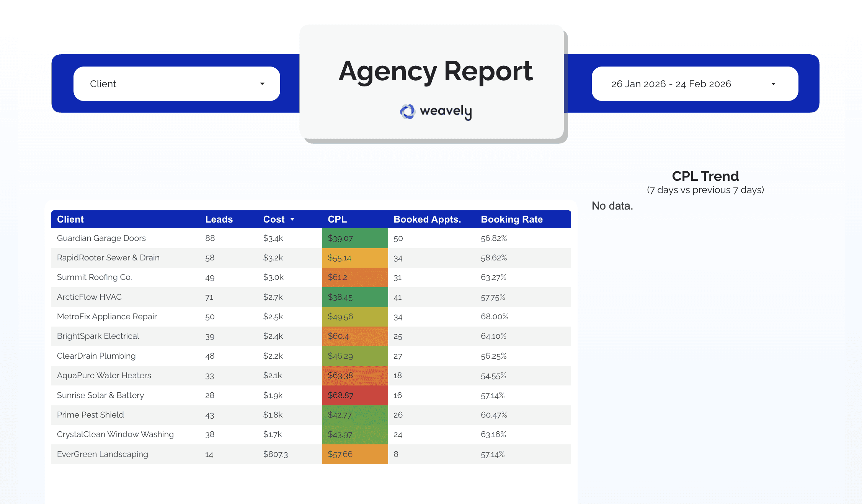Click MetroFix booking rate 68.00%
This screenshot has width=862, height=504.
click(494, 317)
